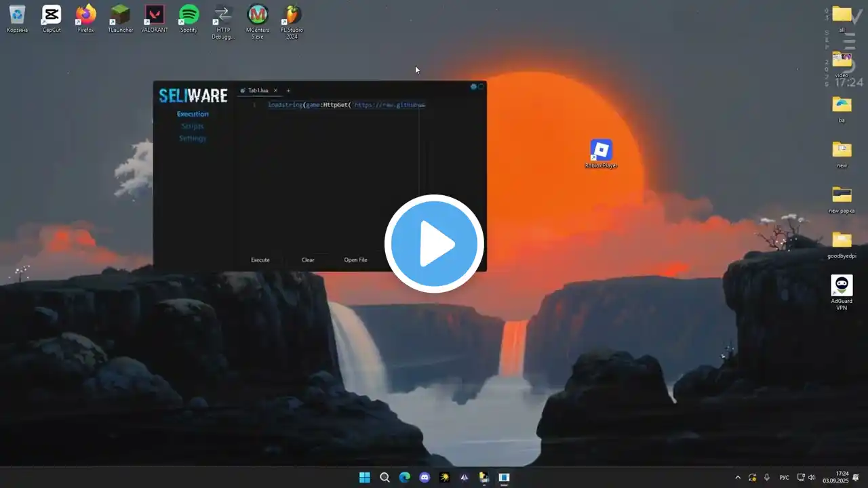
Task: Click the Discord icon in the taskbar
Action: pos(425,477)
